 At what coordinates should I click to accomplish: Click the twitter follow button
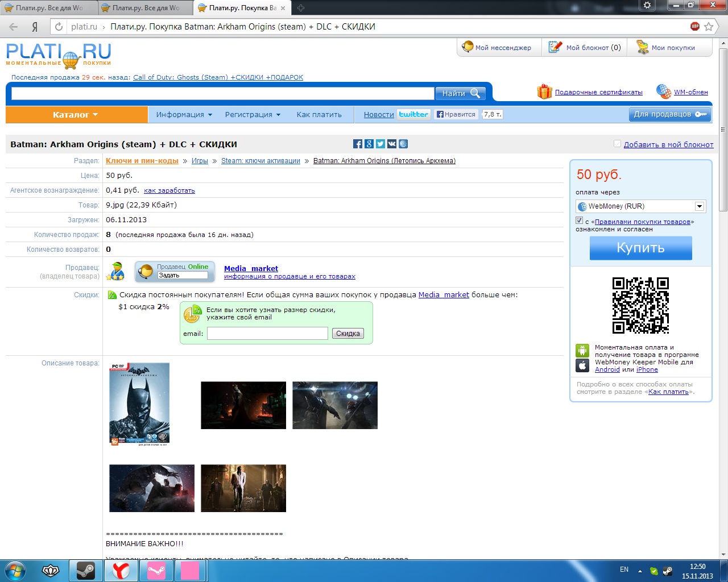tap(413, 114)
